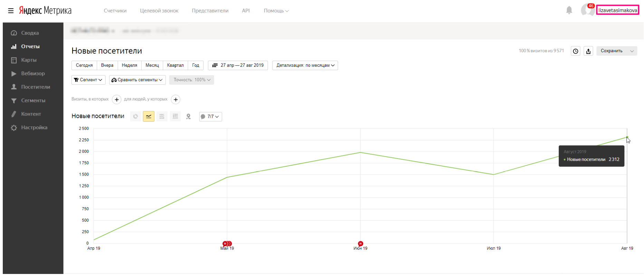
Task: Click the Вебвизор play icon in the sidebar
Action: tap(14, 74)
